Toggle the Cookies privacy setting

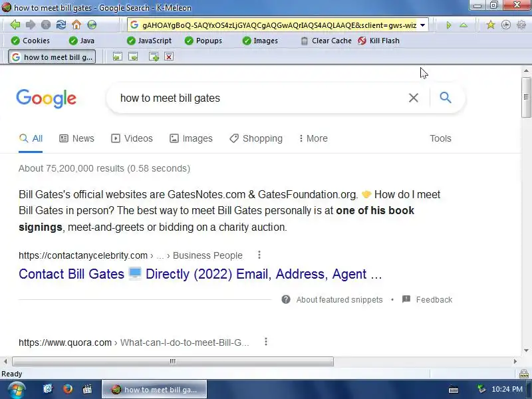pyautogui.click(x=31, y=41)
